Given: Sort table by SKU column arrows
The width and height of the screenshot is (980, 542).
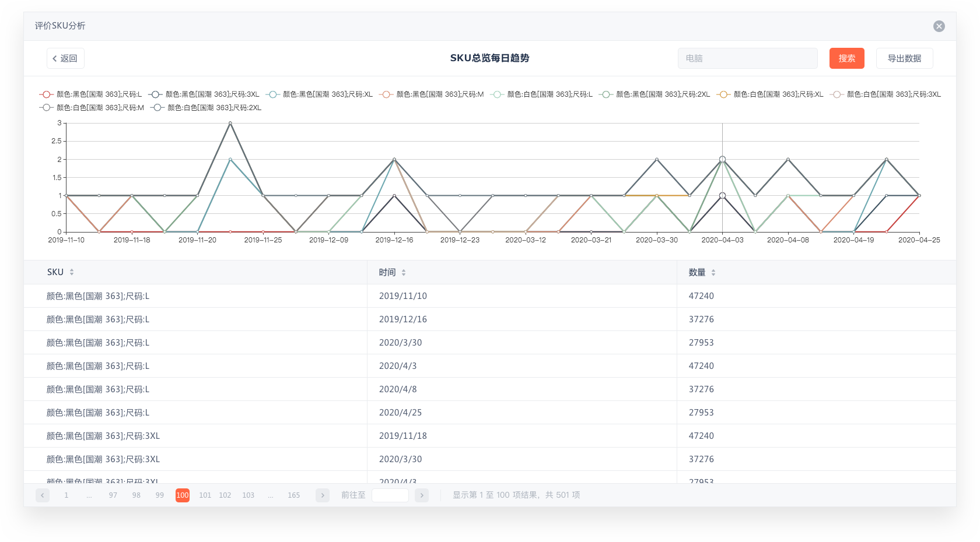Looking at the screenshot, I should coord(72,272).
